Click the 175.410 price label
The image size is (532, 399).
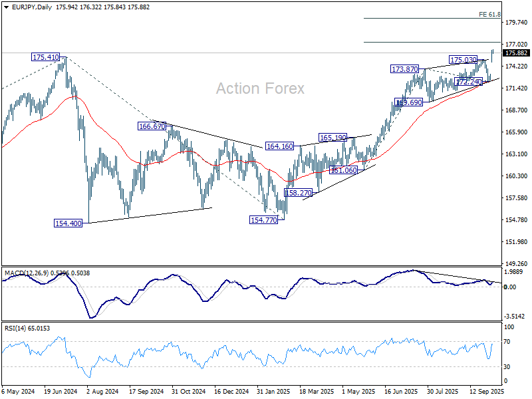point(45,57)
